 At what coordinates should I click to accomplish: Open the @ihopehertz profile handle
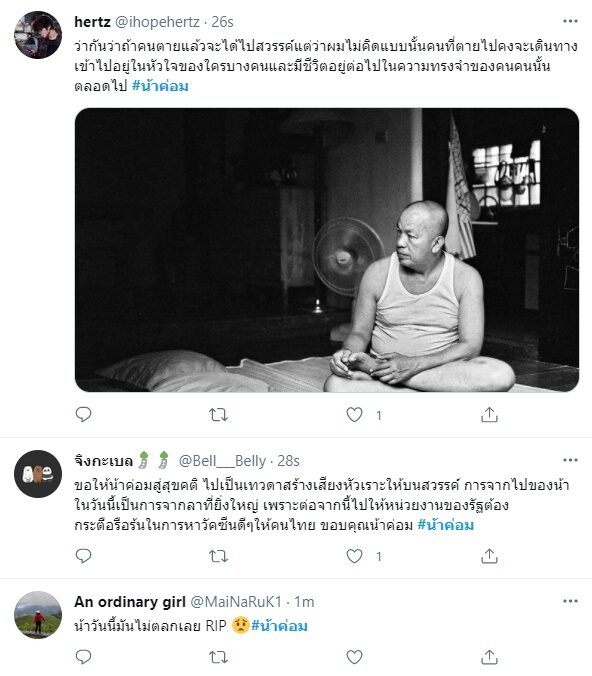click(157, 22)
